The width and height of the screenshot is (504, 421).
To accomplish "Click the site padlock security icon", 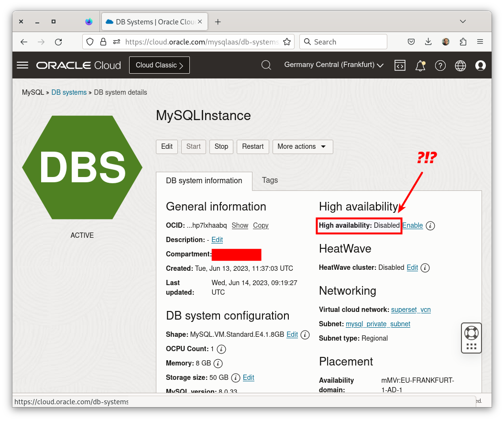I will point(103,42).
